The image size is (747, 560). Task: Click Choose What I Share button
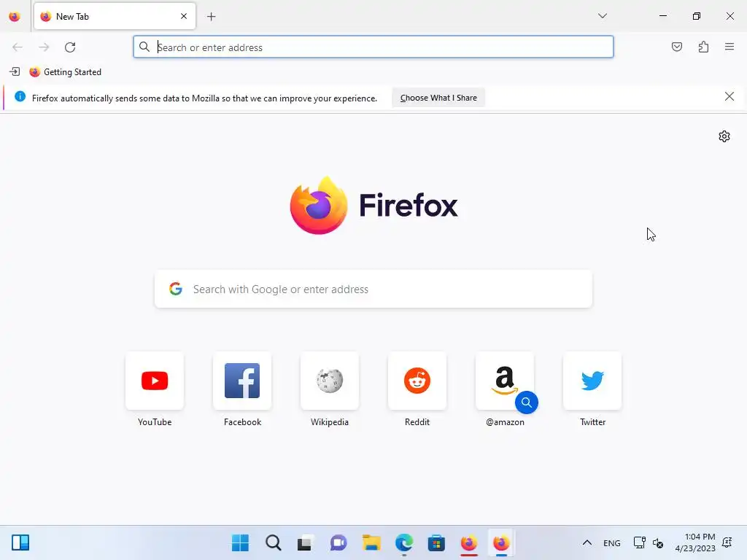pos(438,98)
